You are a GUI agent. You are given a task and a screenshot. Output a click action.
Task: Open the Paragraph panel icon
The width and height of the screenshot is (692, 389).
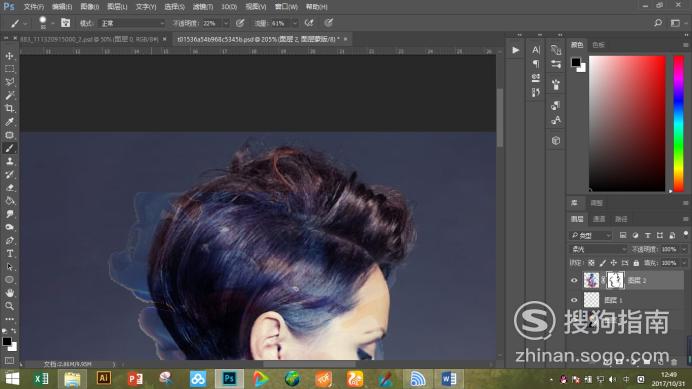click(x=536, y=64)
